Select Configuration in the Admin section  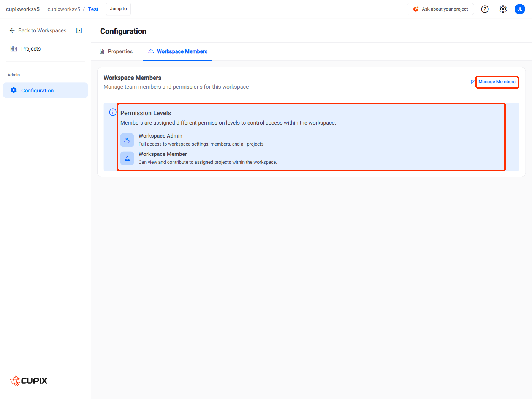(45, 90)
